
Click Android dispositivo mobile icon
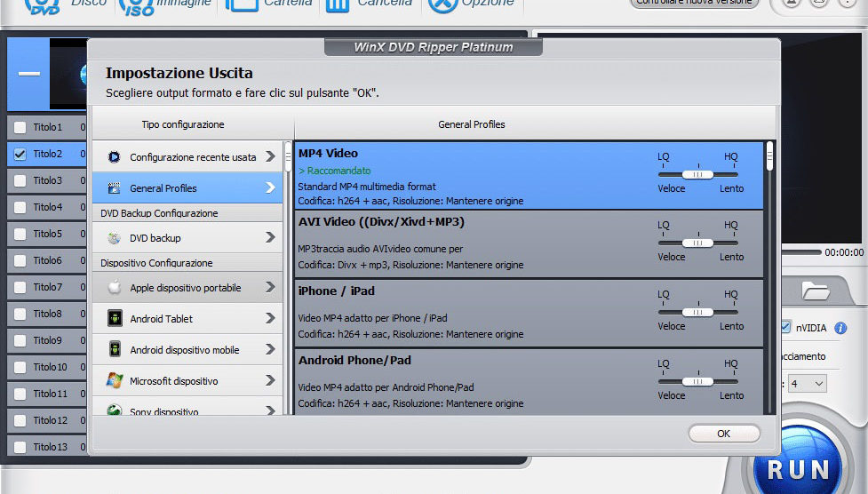115,349
